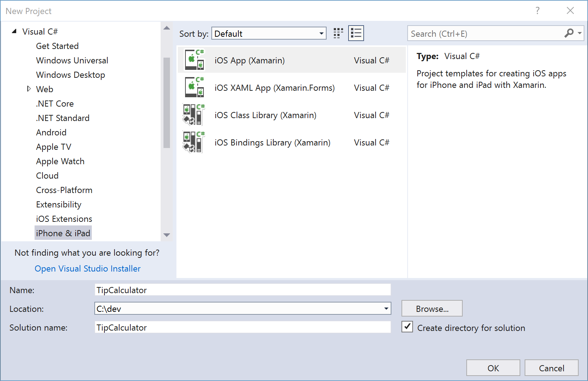This screenshot has width=588, height=381.
Task: Confirm with the OK button
Action: coord(493,368)
